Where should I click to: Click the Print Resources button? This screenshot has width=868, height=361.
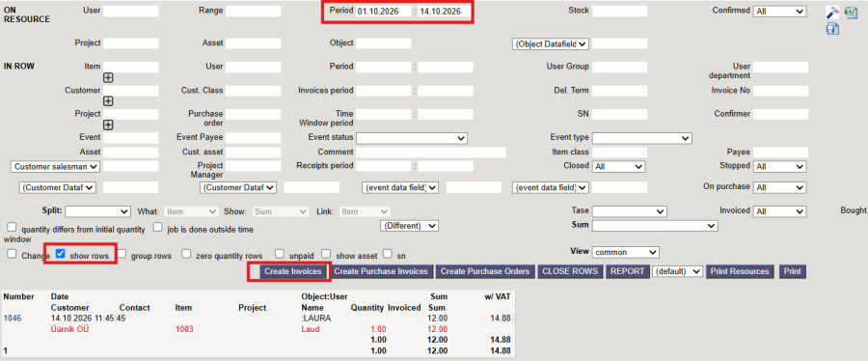point(740,271)
